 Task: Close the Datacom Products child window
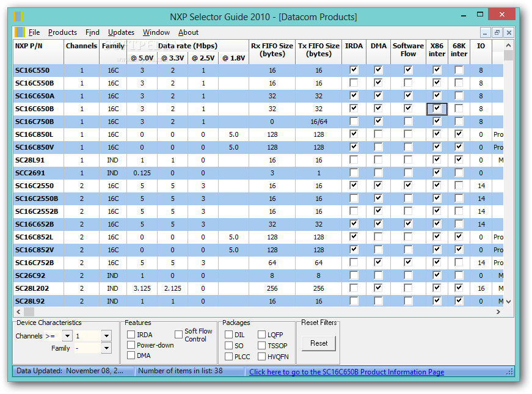tap(509, 32)
